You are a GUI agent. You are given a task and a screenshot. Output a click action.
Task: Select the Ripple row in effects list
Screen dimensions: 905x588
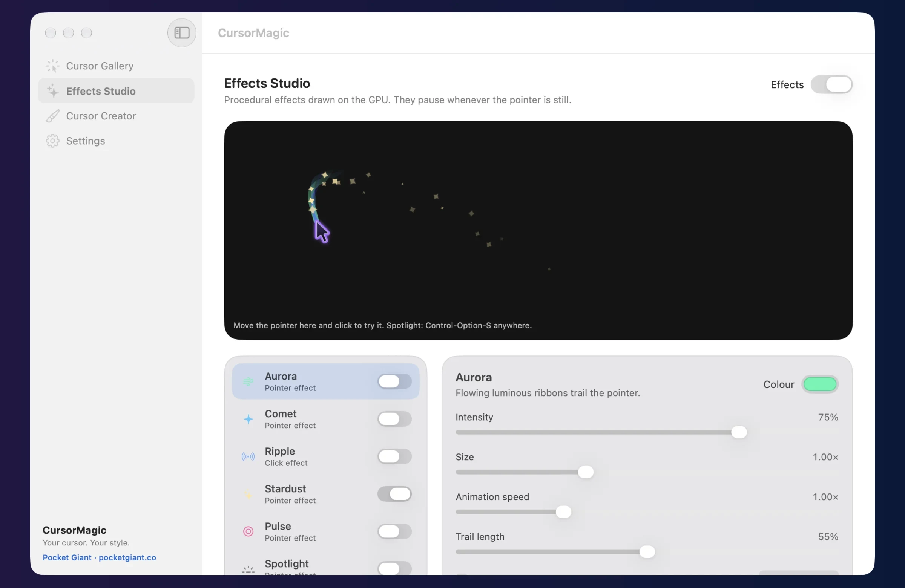[325, 456]
